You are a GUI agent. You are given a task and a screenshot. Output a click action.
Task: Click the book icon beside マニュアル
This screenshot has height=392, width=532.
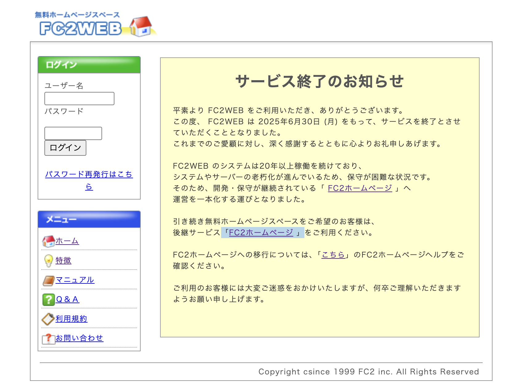48,280
